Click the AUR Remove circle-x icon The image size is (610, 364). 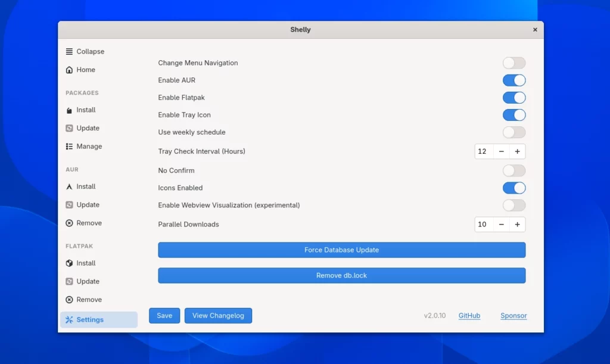click(x=70, y=223)
